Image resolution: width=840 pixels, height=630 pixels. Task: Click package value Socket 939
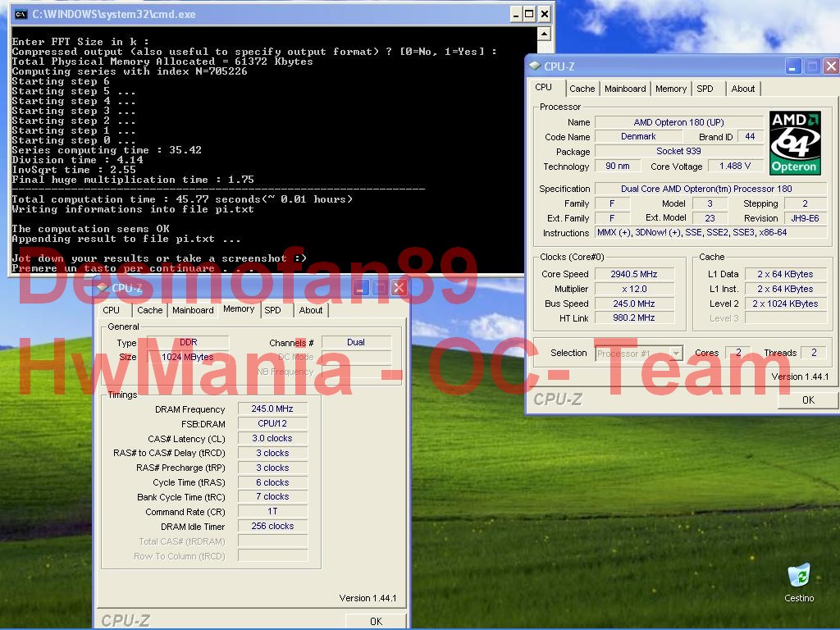click(x=678, y=152)
